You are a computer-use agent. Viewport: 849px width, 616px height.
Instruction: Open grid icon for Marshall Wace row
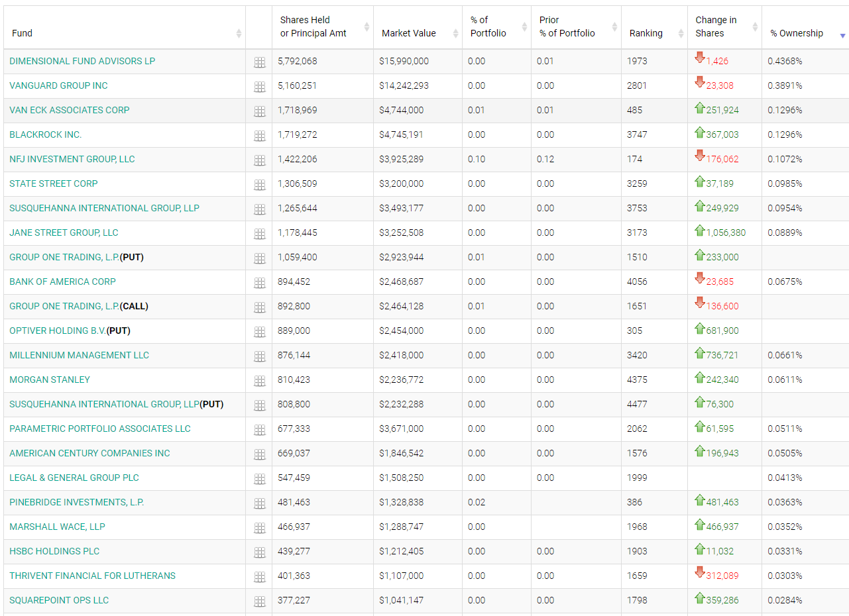pyautogui.click(x=259, y=528)
